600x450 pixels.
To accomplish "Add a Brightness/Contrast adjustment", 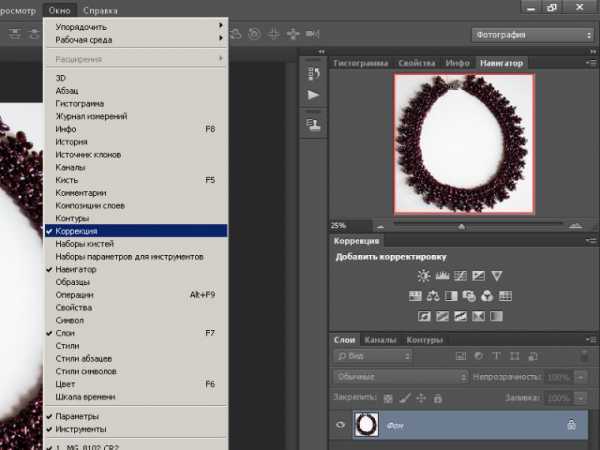I will point(423,275).
